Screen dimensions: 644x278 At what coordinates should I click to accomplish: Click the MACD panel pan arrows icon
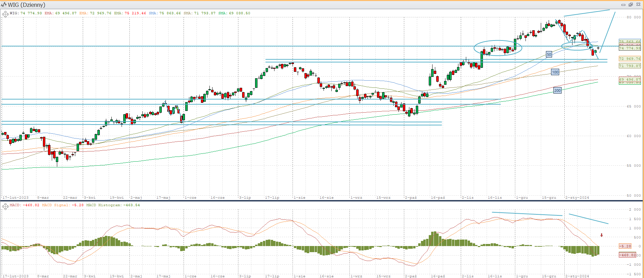(5, 206)
